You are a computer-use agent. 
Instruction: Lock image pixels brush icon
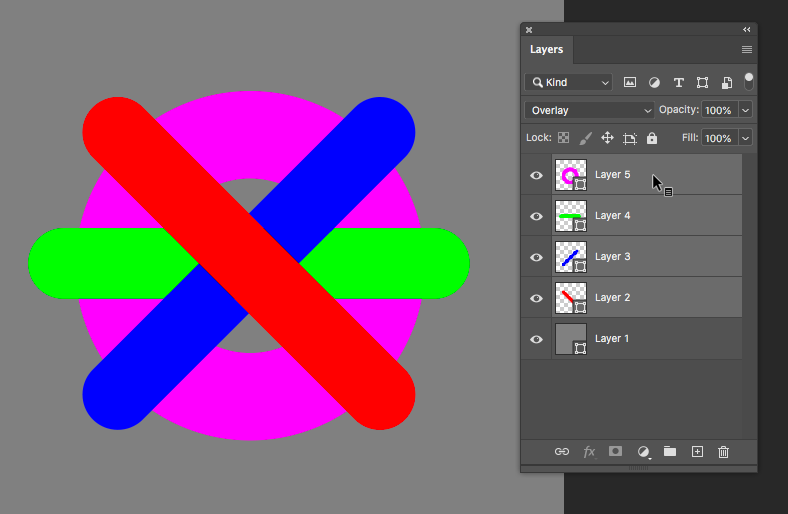point(585,138)
